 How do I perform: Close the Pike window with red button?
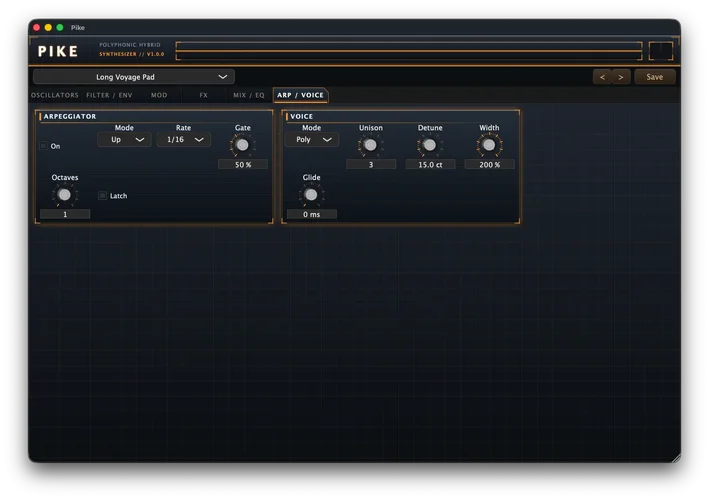(37, 28)
